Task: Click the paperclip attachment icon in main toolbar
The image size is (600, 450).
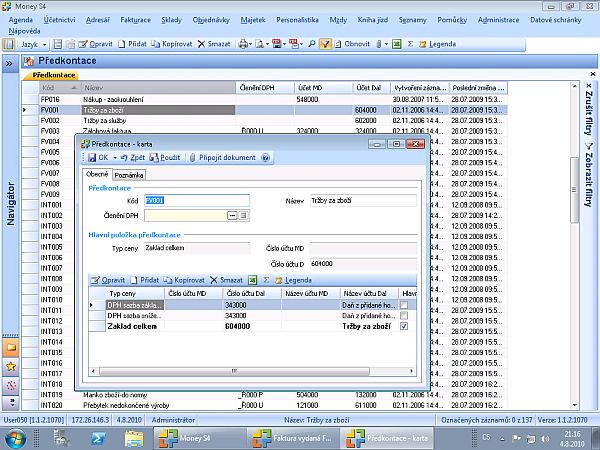Action: 378,44
